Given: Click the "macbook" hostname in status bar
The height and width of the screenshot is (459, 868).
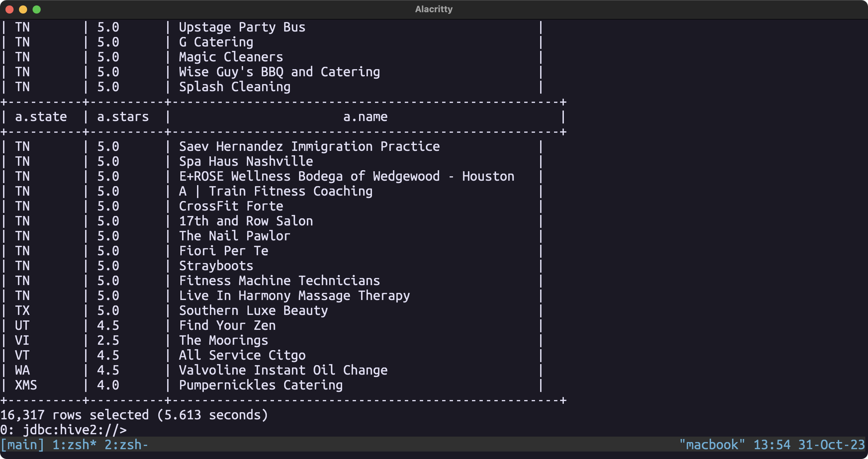Looking at the screenshot, I should pos(712,444).
